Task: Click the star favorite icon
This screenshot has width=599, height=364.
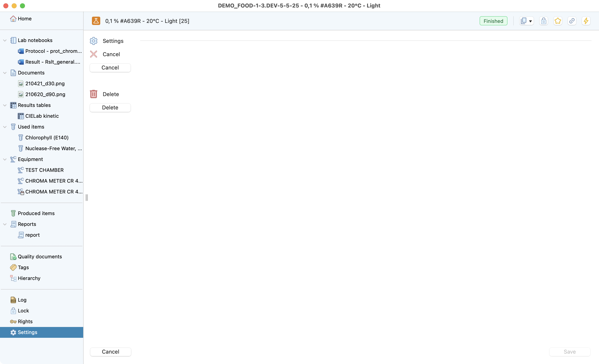Action: click(558, 21)
